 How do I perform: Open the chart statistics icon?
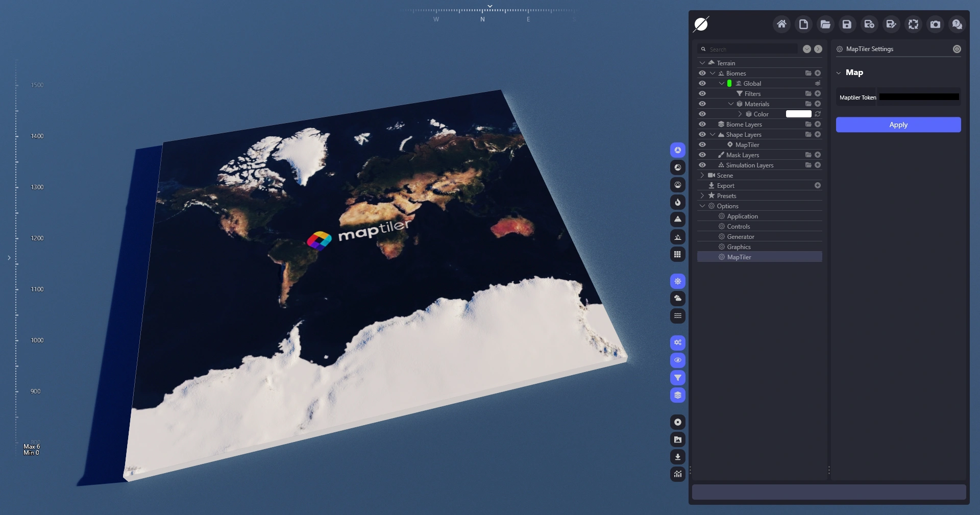tap(678, 474)
